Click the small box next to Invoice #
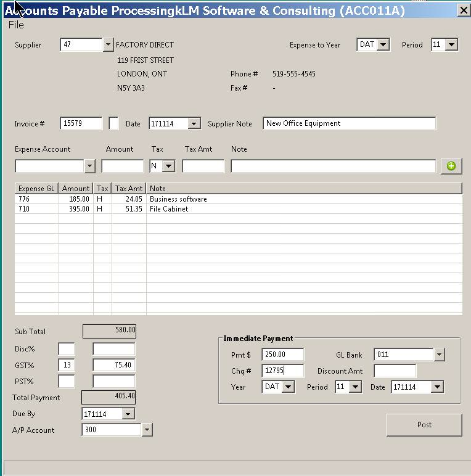This screenshot has height=476, width=471. point(113,123)
